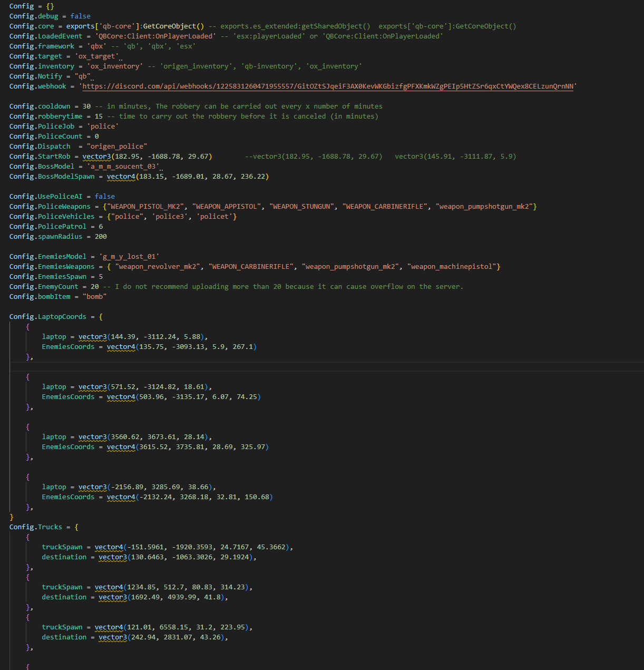The width and height of the screenshot is (644, 670).
Task: Click the laptop vector3(144.39, -3112.24, 5.88)
Action: (143, 337)
